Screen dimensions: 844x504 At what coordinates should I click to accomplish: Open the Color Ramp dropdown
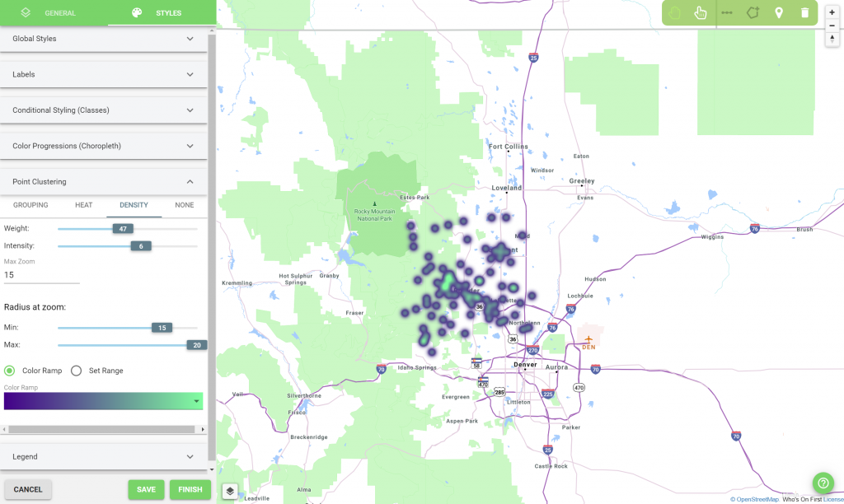click(x=196, y=401)
